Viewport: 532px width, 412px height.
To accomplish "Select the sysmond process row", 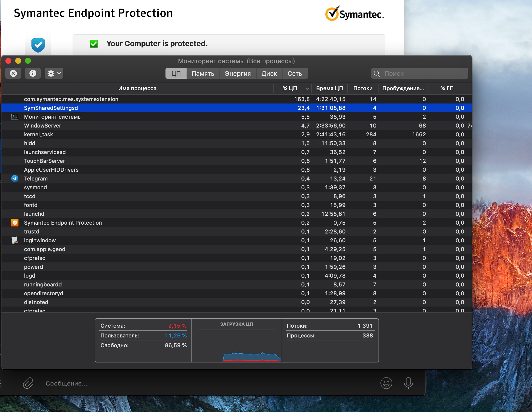I will (237, 187).
